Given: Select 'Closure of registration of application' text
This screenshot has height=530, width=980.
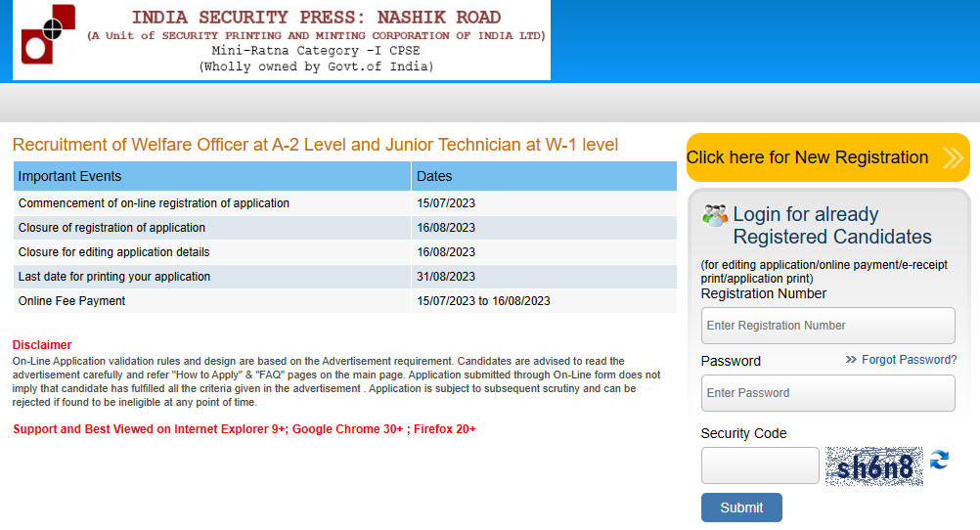Looking at the screenshot, I should pos(111,228).
